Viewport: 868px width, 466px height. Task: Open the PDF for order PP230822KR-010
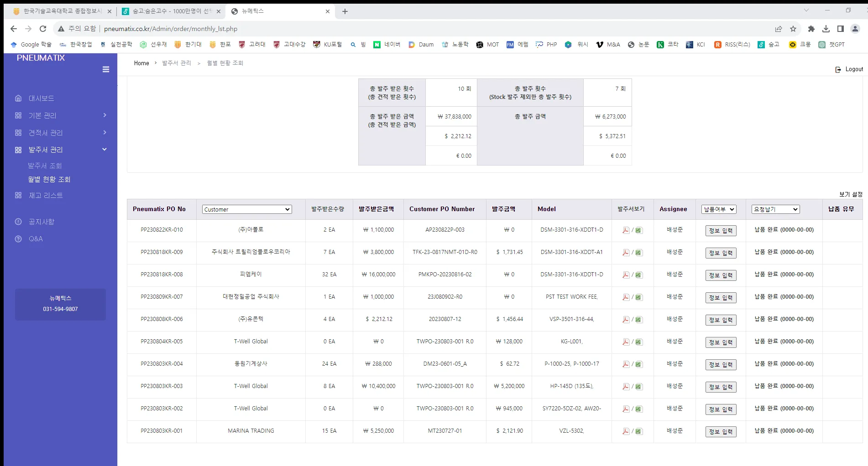click(626, 230)
